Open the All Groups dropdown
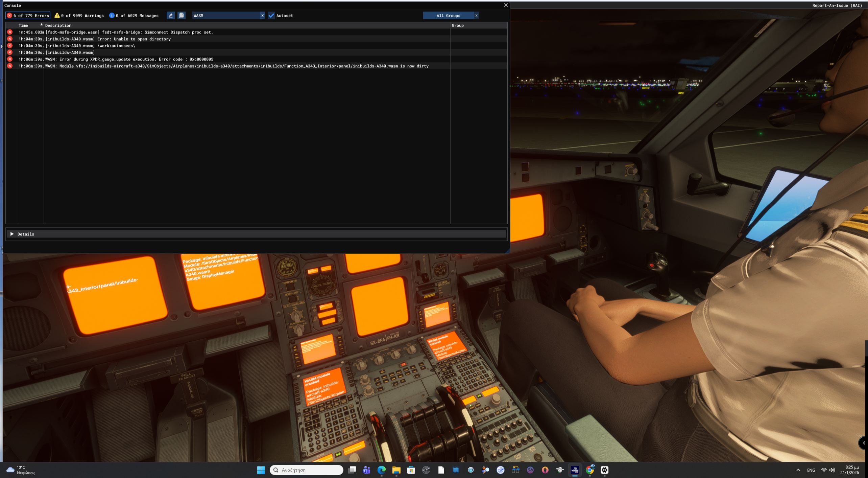 click(x=448, y=16)
